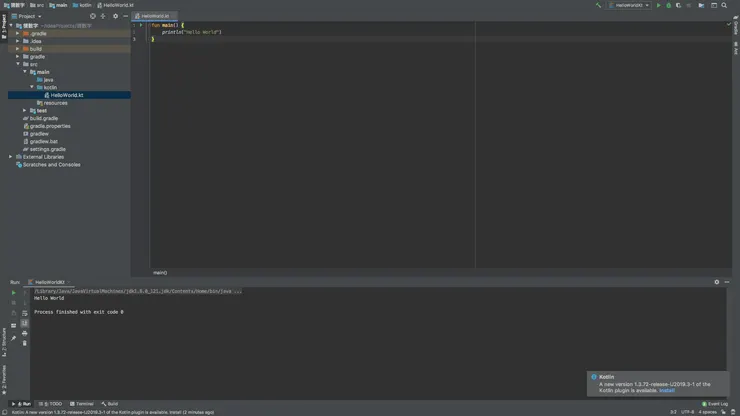Toggle the Project tool window side tab

point(4,26)
